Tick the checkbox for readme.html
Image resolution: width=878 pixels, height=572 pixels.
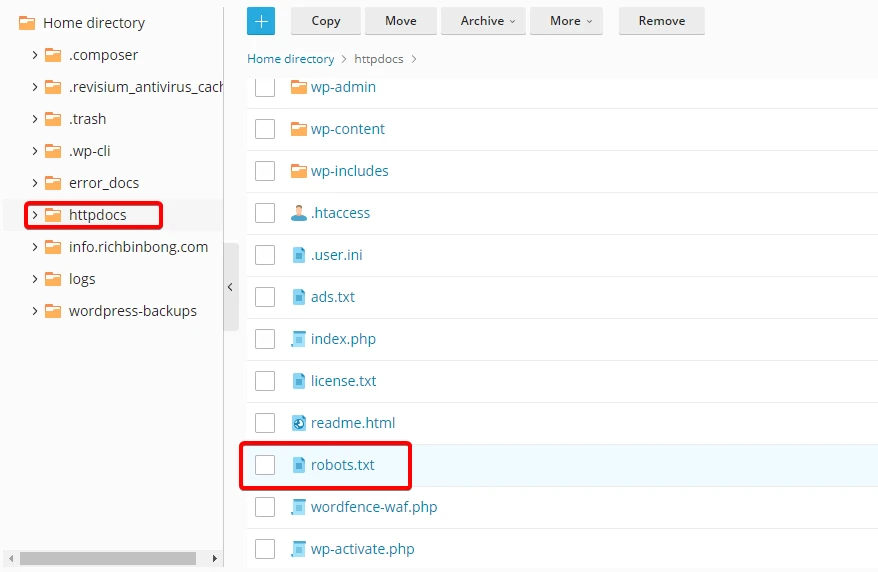265,423
